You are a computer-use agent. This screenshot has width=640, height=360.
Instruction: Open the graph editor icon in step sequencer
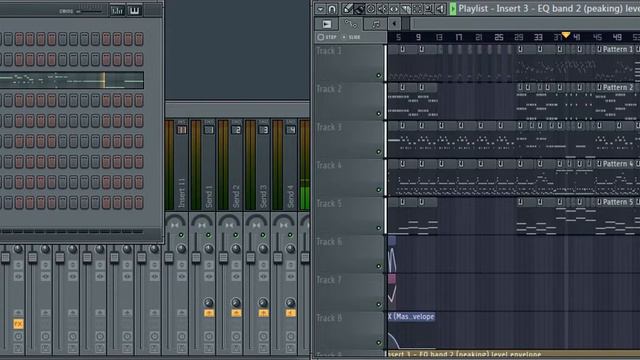tap(117, 11)
